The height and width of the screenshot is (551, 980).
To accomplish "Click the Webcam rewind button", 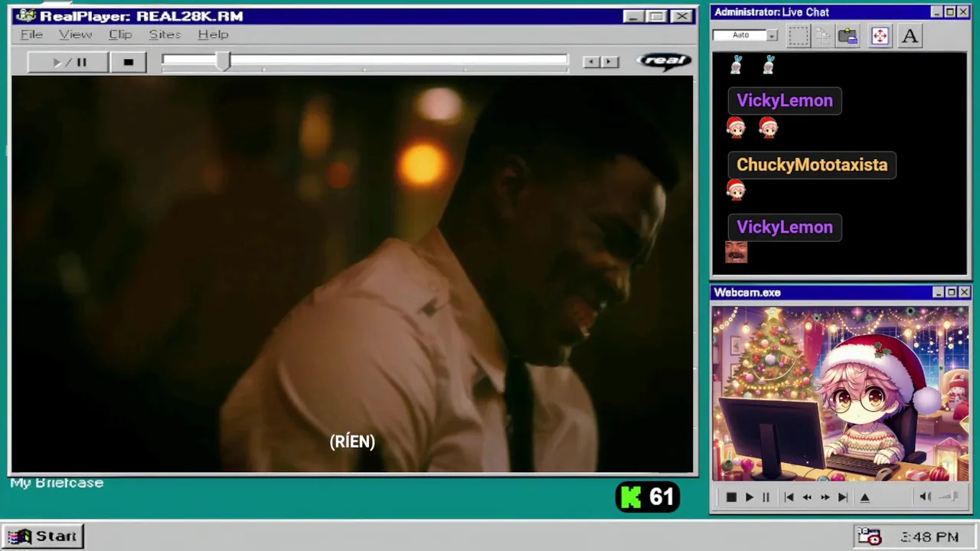I will [x=807, y=497].
